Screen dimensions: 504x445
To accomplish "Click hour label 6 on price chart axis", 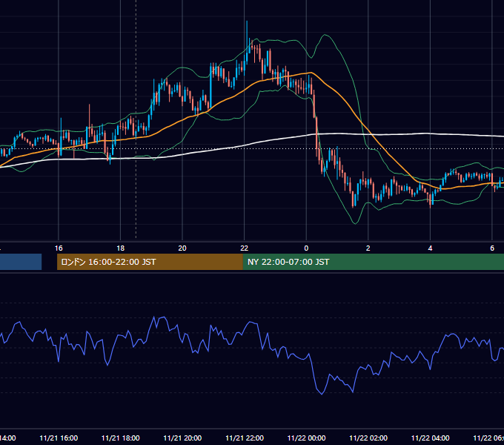I will tap(492, 248).
